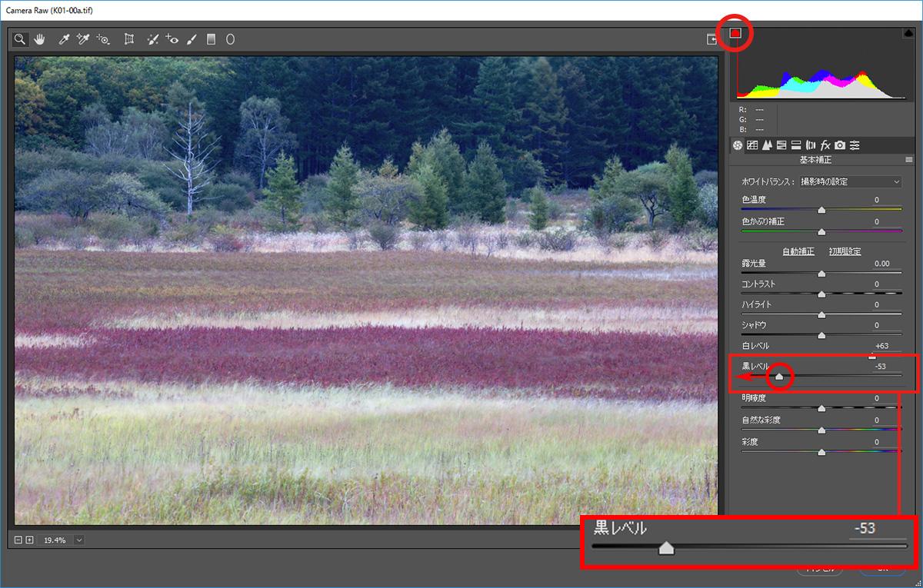Select the Graduated Filter tool
The width and height of the screenshot is (923, 588).
(211, 39)
